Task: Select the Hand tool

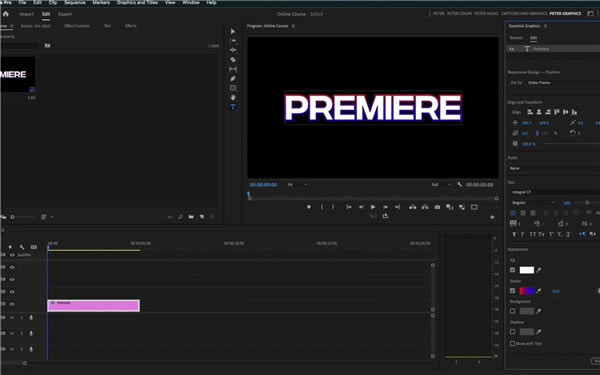Action: pyautogui.click(x=233, y=98)
